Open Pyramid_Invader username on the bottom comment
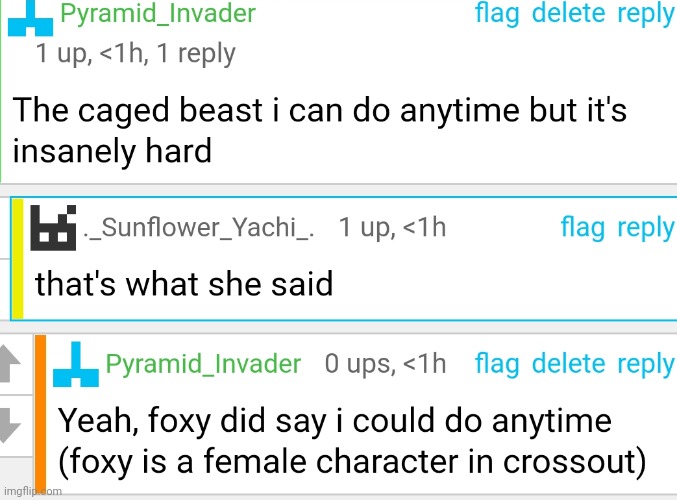Image resolution: width=677 pixels, height=500 pixels. [x=203, y=364]
